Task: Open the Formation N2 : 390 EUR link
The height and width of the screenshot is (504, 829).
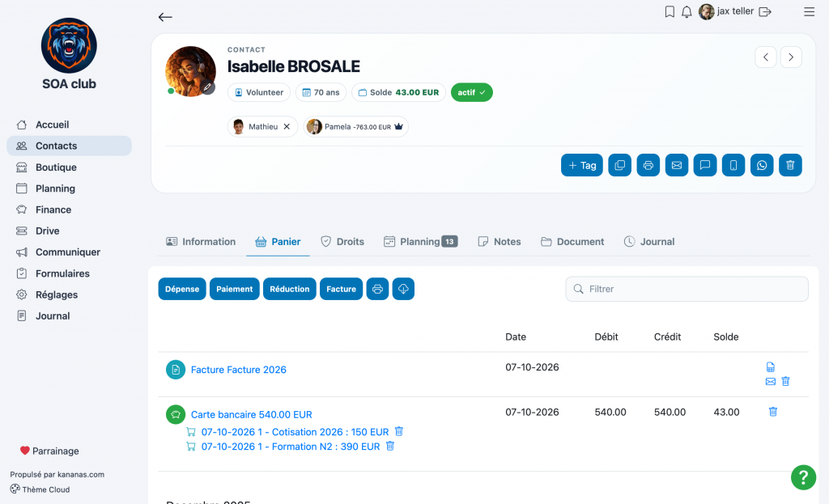Action: [x=291, y=447]
